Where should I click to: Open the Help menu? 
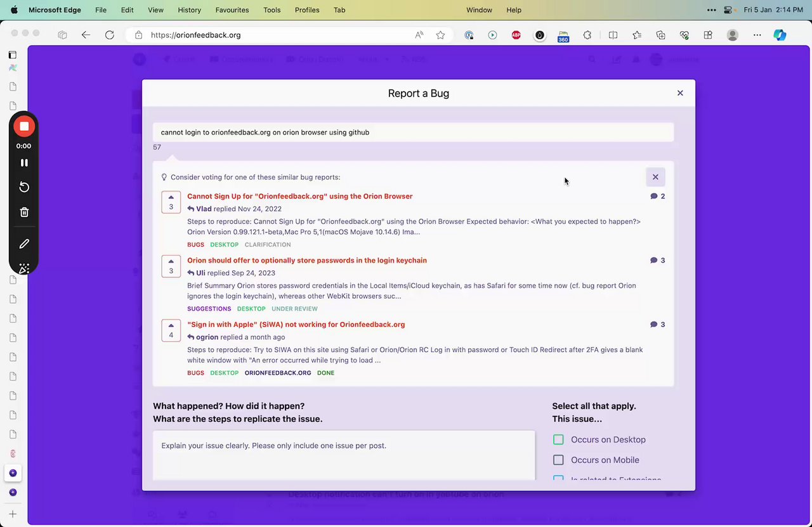514,10
